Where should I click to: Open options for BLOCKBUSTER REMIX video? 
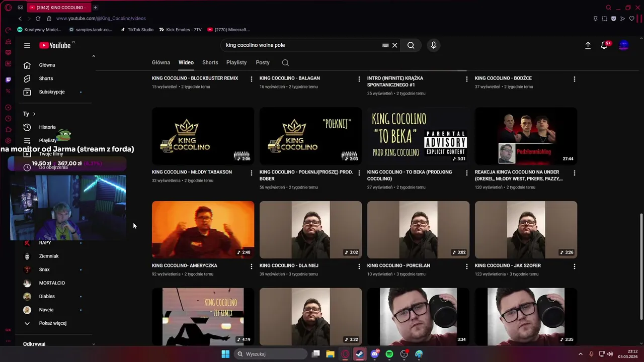click(x=251, y=79)
